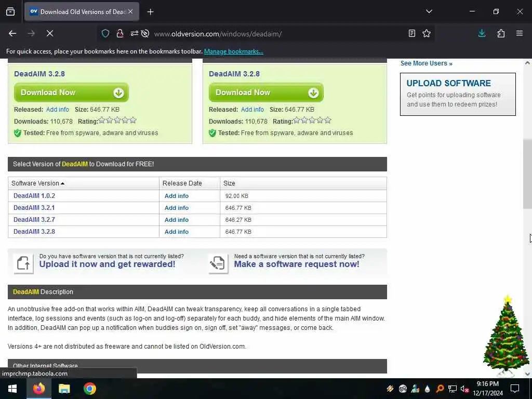Sort table by Software Version
532x399 pixels.
tap(37, 183)
